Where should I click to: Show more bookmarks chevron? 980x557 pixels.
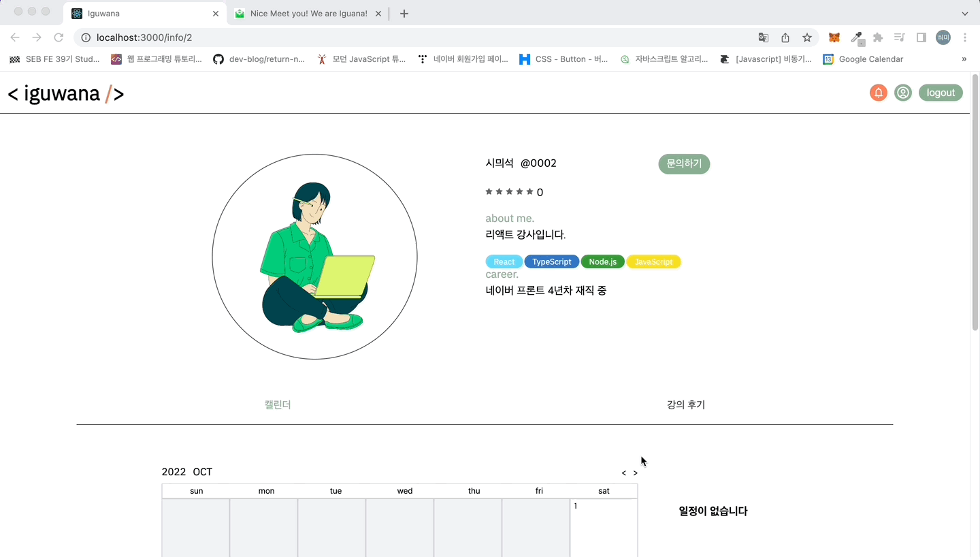click(x=964, y=59)
